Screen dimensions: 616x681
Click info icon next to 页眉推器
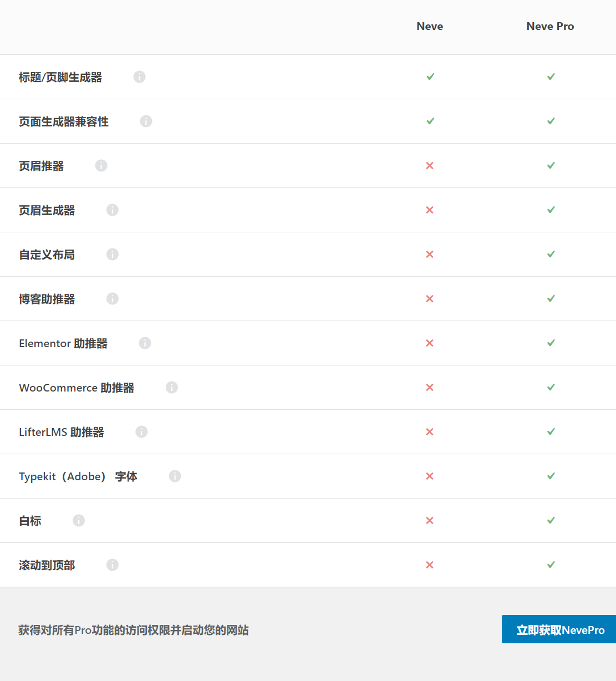tap(101, 165)
